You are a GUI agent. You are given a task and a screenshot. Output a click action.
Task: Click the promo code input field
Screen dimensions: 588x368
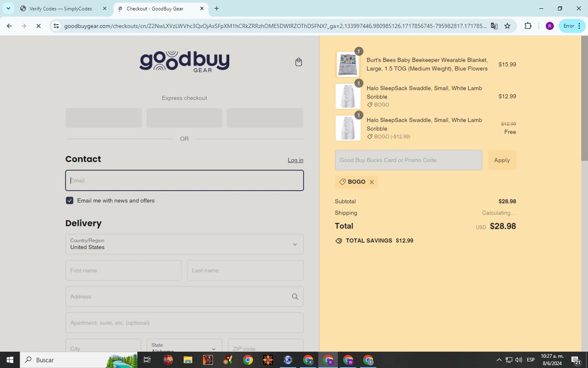pos(408,160)
